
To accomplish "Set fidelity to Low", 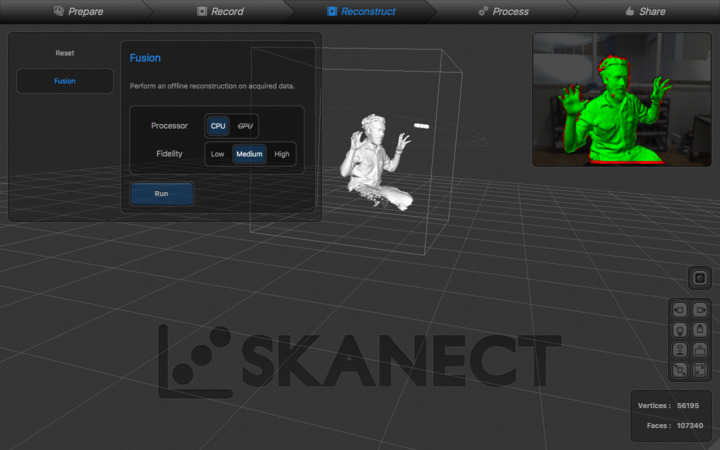I will click(218, 154).
